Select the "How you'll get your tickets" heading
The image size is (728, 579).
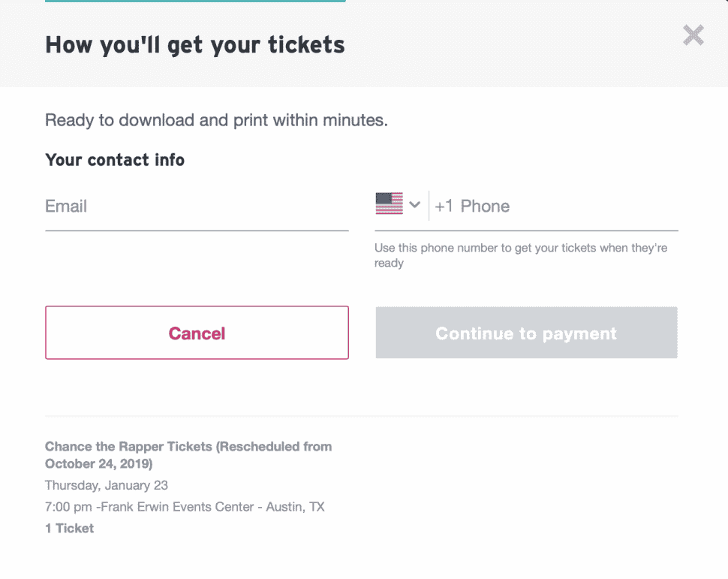pos(195,45)
